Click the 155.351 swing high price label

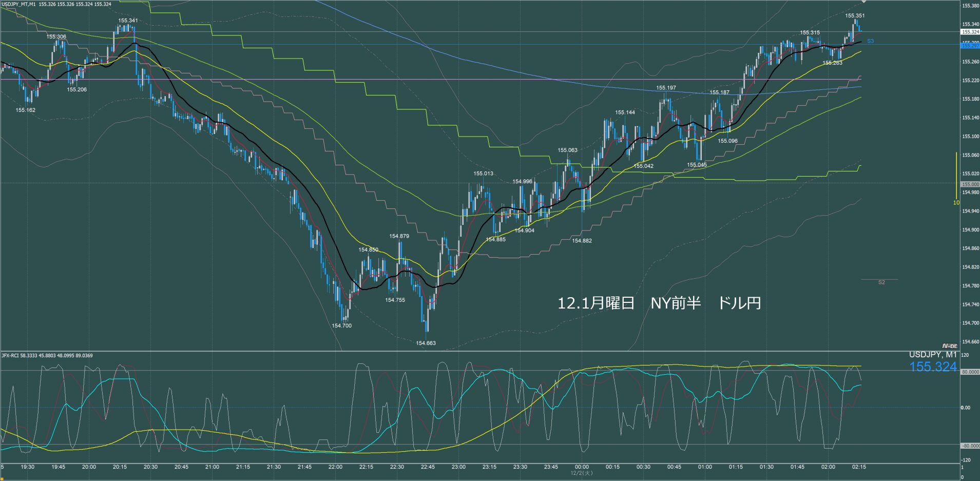pyautogui.click(x=855, y=16)
